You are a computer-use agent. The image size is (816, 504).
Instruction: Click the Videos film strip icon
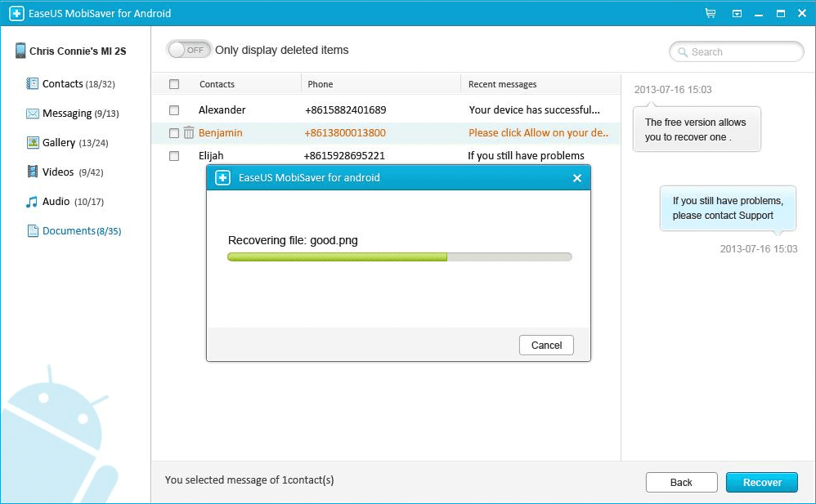click(x=33, y=172)
